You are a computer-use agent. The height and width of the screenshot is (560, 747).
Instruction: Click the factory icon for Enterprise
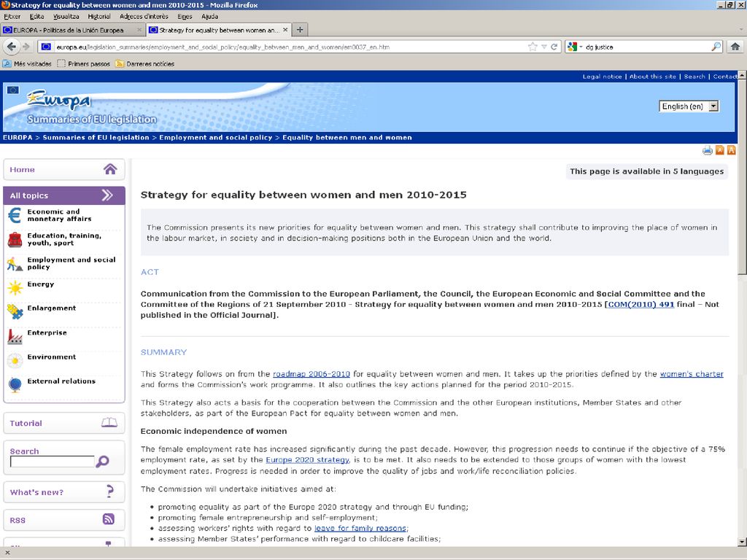[15, 336]
